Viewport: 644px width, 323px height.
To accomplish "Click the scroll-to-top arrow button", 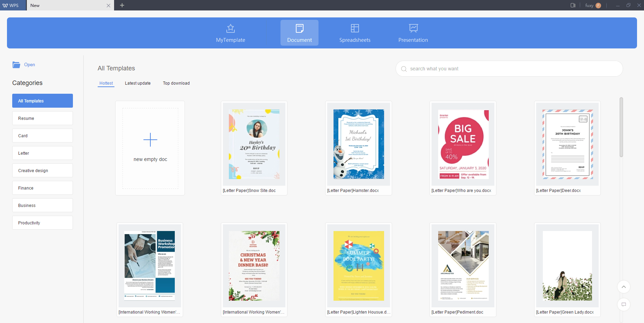I will click(624, 287).
